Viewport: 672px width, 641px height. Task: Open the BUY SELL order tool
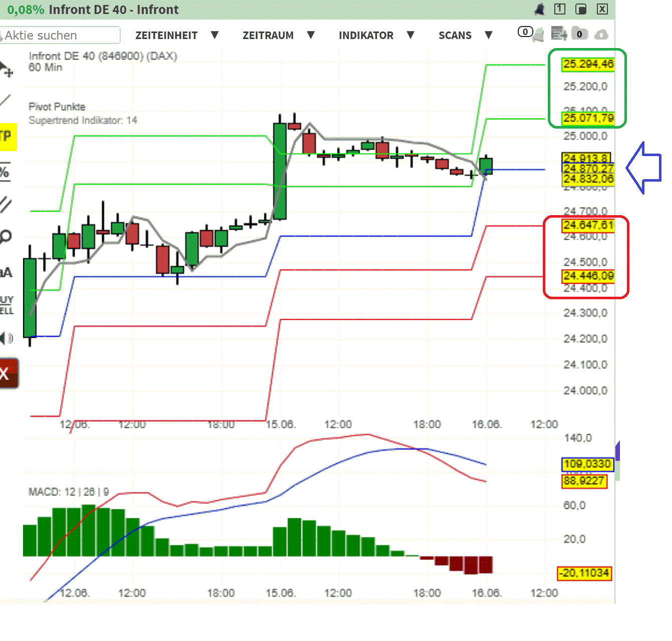(x=7, y=305)
